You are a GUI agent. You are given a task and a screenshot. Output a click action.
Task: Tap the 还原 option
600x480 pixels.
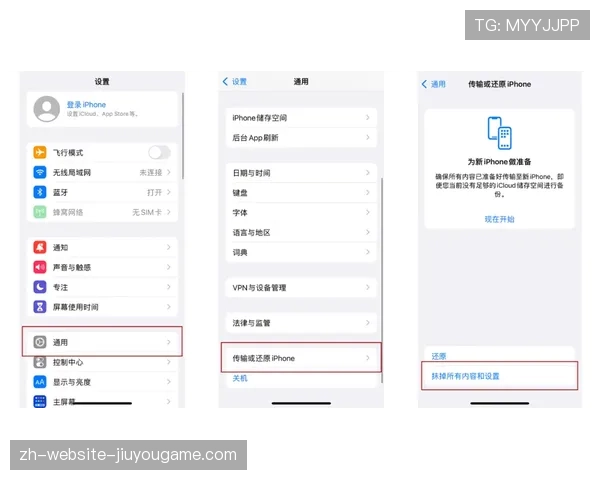439,356
